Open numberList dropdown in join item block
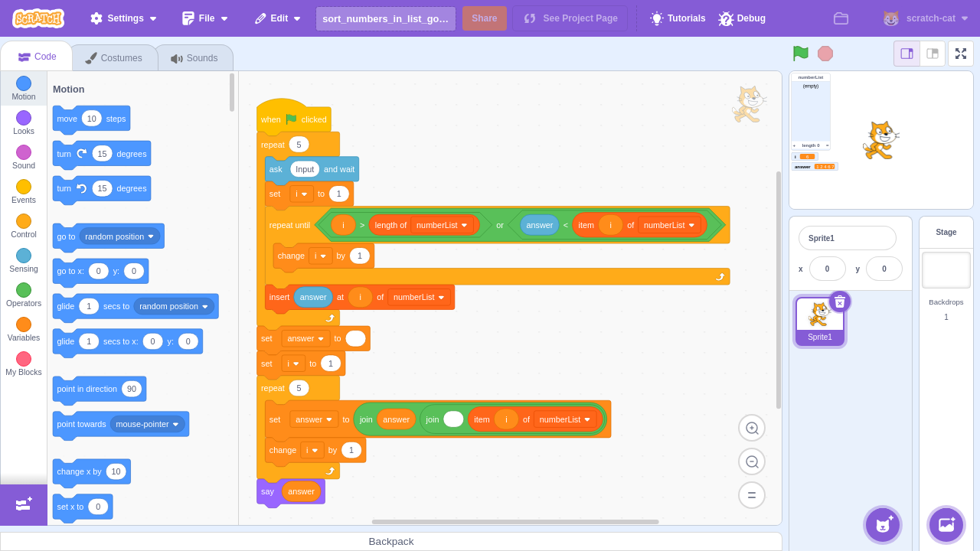Viewport: 980px width, 551px height. click(x=566, y=419)
